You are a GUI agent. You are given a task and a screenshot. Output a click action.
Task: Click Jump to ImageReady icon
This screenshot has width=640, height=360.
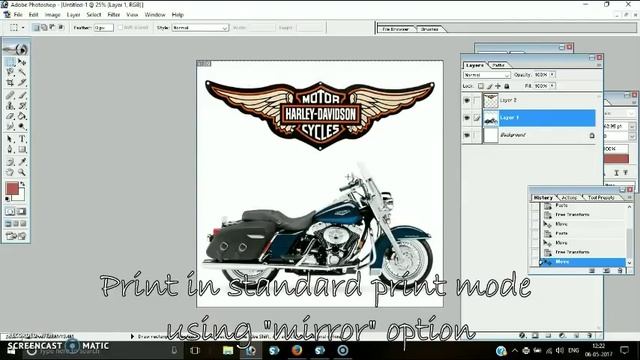pyautogui.click(x=16, y=236)
